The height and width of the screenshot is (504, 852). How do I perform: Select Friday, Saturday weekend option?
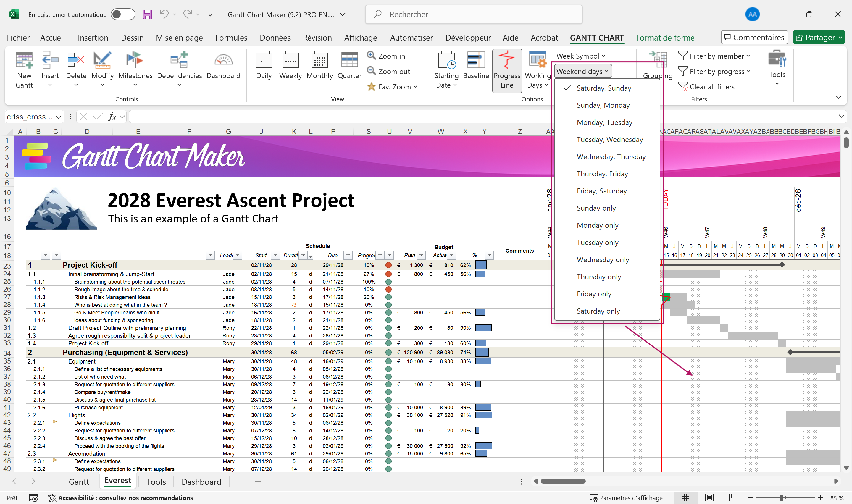(x=601, y=191)
